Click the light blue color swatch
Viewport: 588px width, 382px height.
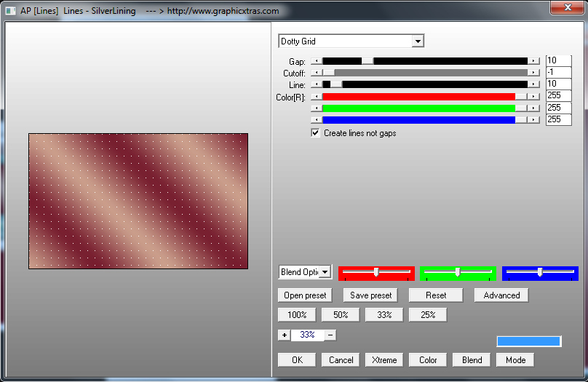tap(528, 341)
